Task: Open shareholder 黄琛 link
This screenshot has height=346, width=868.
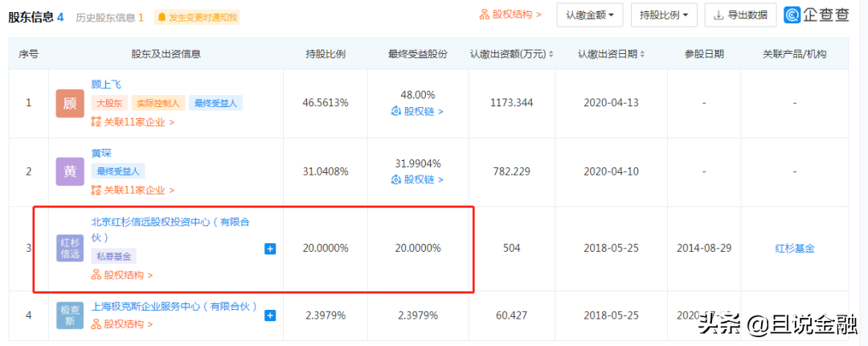Action: pos(101,153)
